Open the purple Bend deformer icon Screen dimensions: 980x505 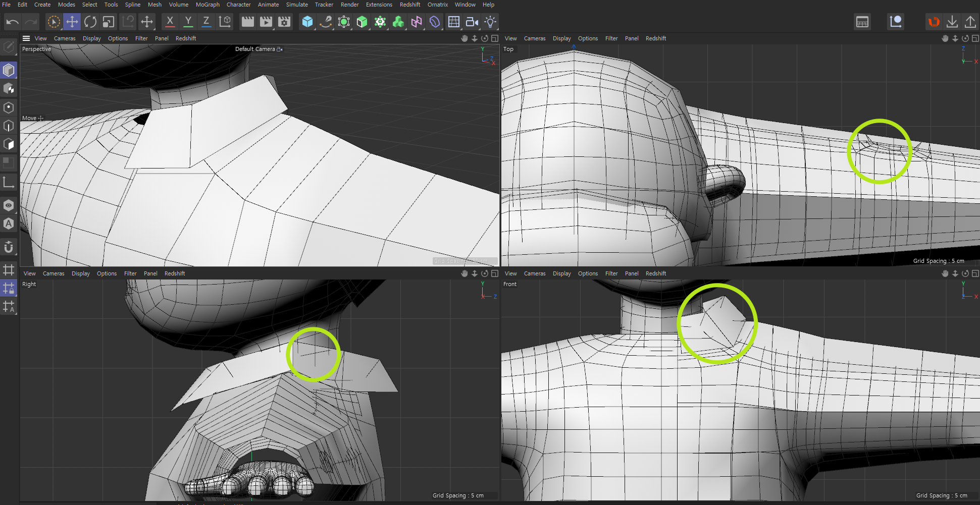coord(435,22)
